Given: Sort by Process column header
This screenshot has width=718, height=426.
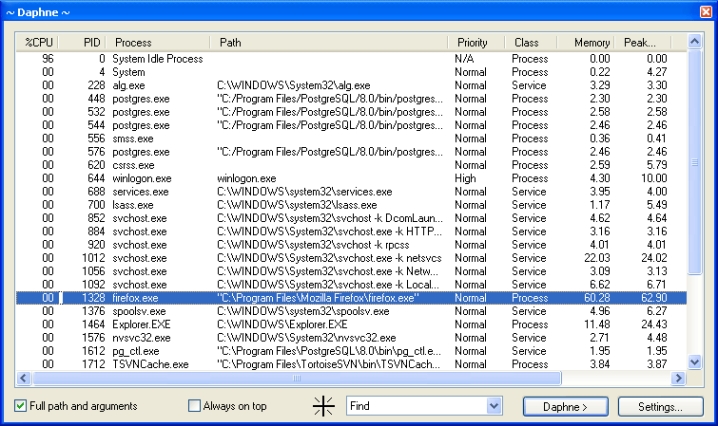Looking at the screenshot, I should (x=160, y=43).
